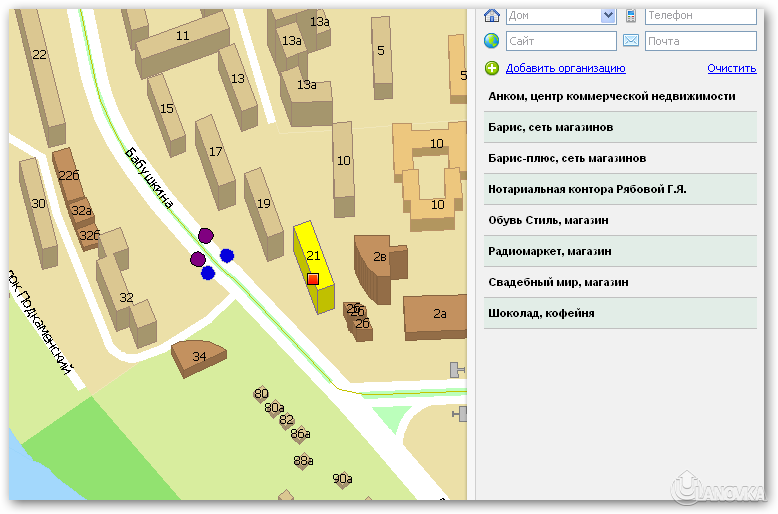Select the lower purple circle marker on the road
This screenshot has height=514, width=778.
pos(198,260)
